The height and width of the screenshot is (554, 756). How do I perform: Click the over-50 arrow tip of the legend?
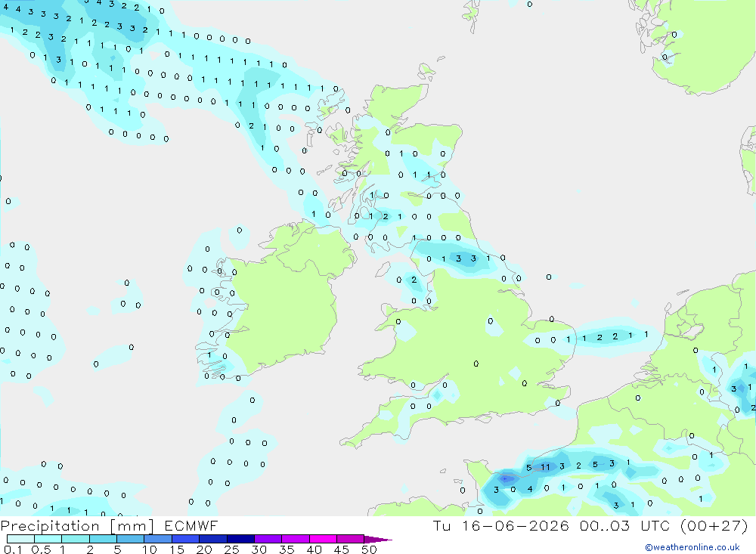(379, 539)
